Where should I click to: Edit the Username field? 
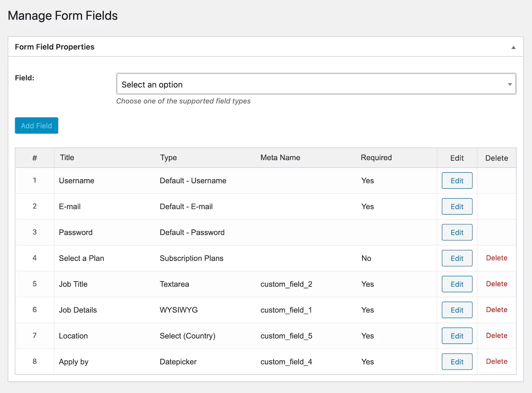click(457, 181)
